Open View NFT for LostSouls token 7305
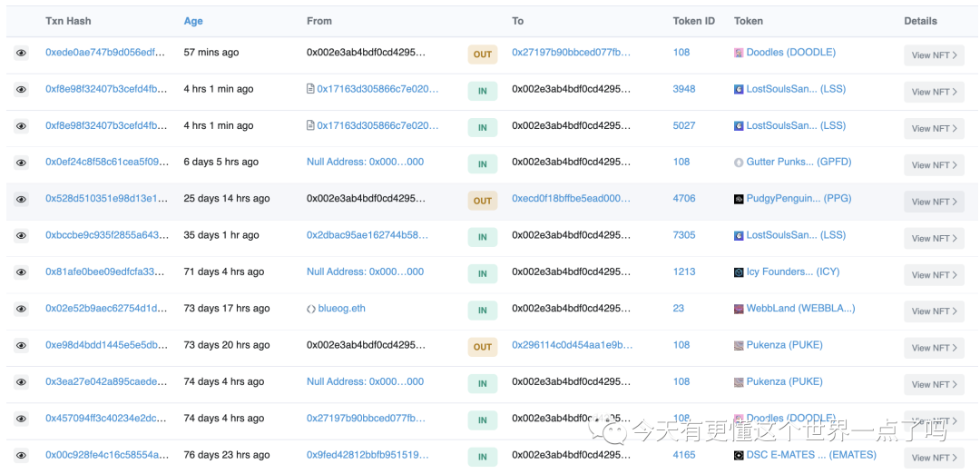This screenshot has width=980, height=474. 934,238
